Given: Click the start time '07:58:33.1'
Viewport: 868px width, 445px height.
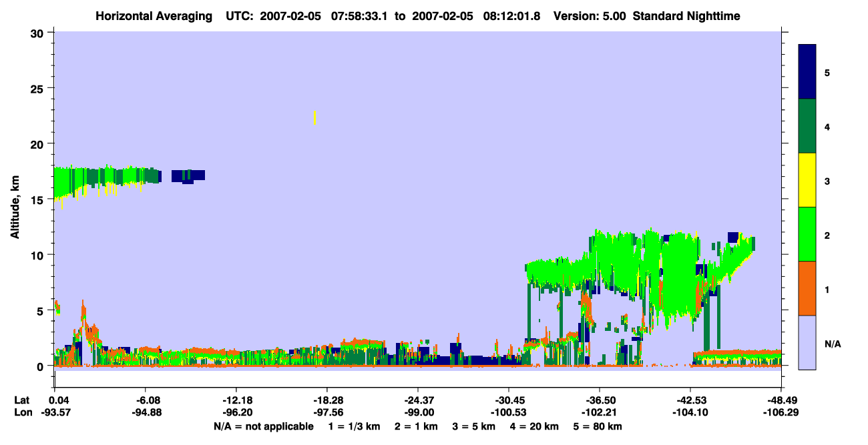Looking at the screenshot, I should [x=360, y=15].
